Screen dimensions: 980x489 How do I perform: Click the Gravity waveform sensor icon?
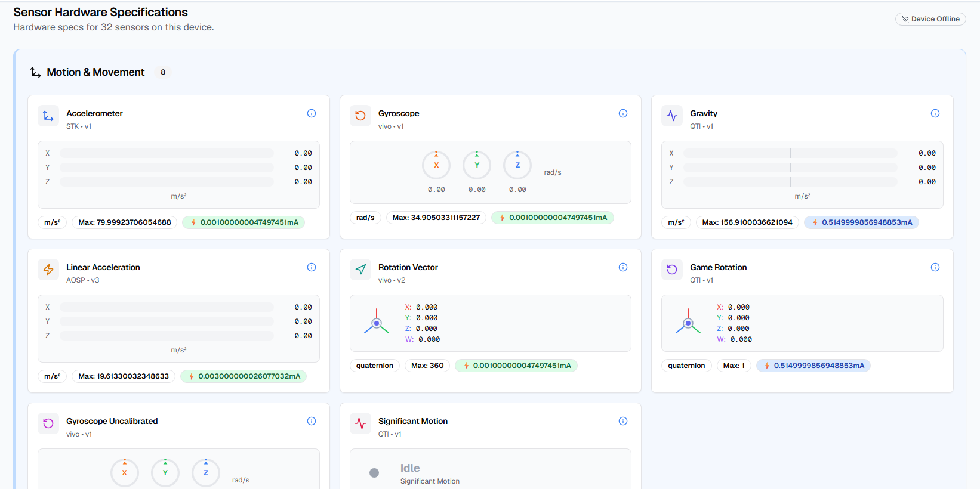tap(672, 116)
